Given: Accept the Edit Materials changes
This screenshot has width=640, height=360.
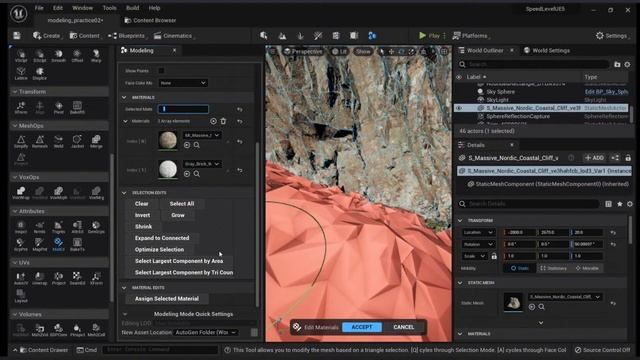Looking at the screenshot, I should click(x=362, y=327).
